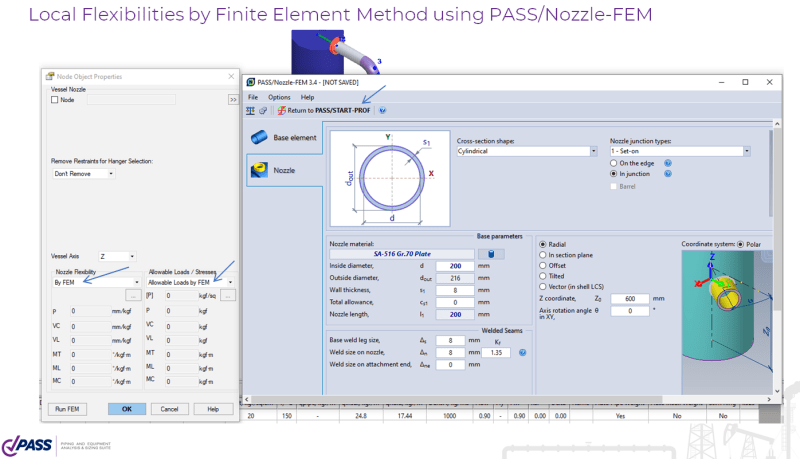Click the PASS logo on the slide

pos(27,446)
